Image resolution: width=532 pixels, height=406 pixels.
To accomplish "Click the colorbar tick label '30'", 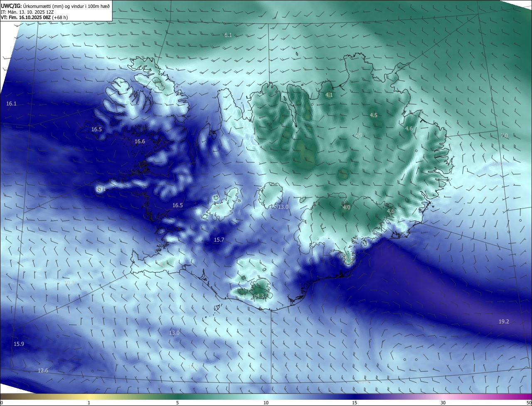I will click(x=443, y=403).
